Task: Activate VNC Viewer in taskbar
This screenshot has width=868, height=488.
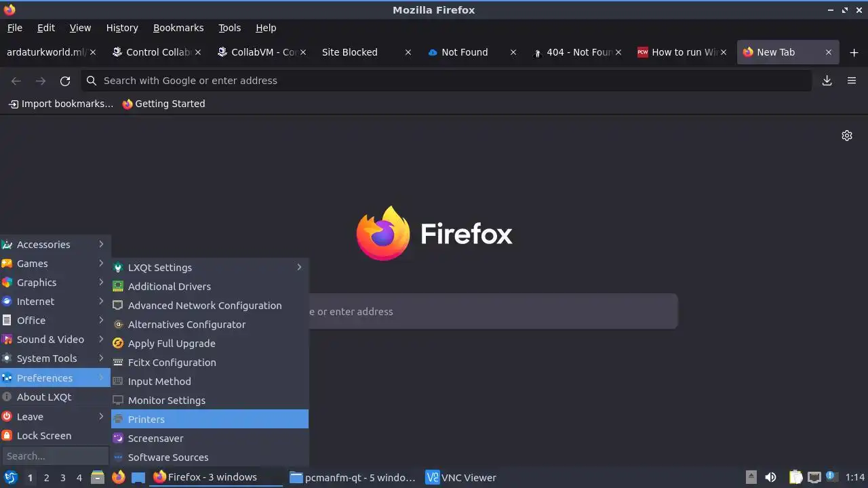Action: pos(461,477)
